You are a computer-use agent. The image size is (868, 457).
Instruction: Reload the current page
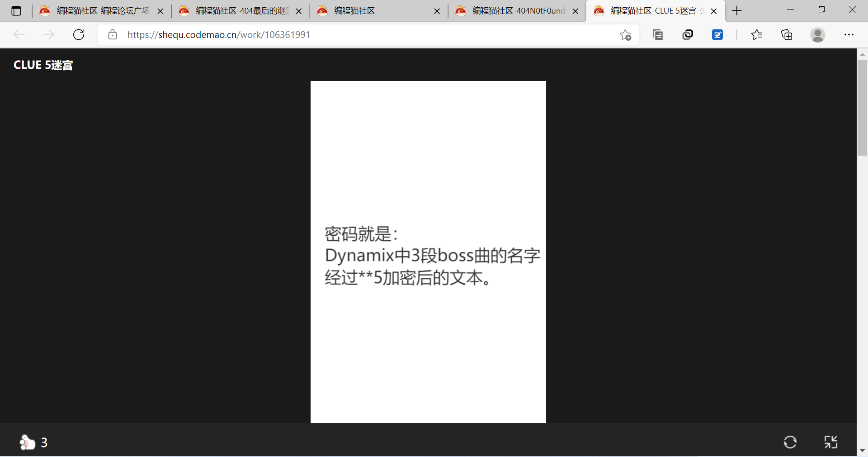[x=79, y=34]
